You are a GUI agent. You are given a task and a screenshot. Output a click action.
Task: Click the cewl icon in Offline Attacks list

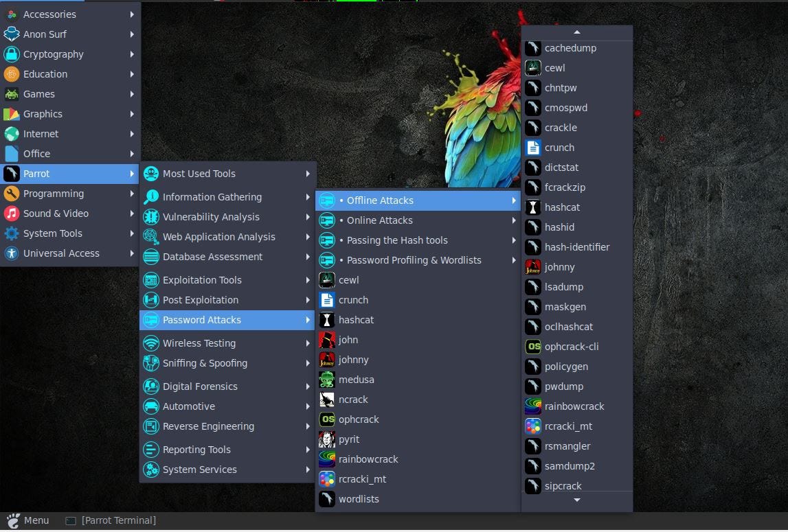point(532,68)
